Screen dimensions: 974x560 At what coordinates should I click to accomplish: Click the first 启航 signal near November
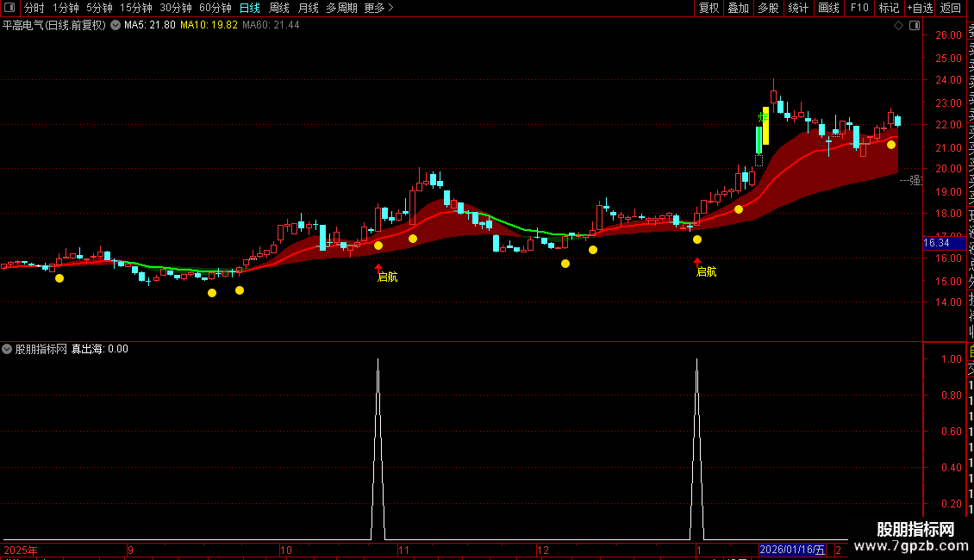click(x=387, y=277)
